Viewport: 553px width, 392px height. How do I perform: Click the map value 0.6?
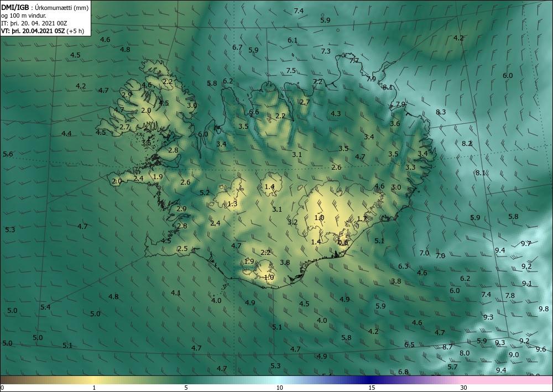(343, 243)
